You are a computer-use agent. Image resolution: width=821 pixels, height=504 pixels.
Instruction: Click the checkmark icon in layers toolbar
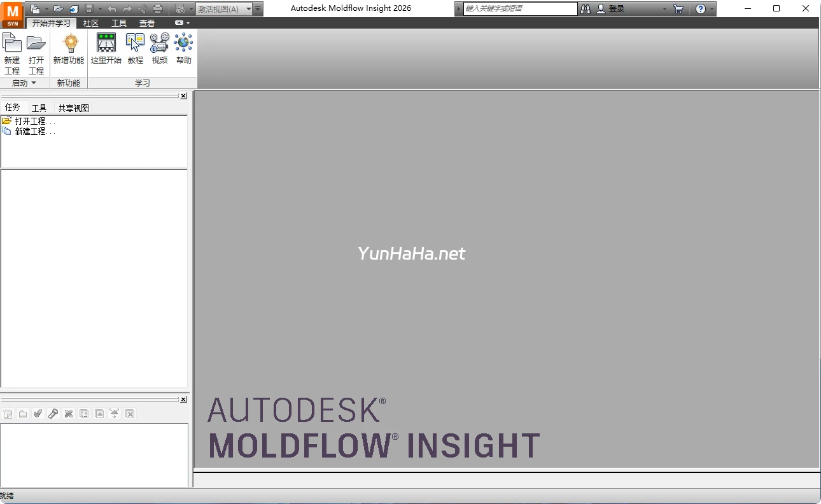coord(38,414)
